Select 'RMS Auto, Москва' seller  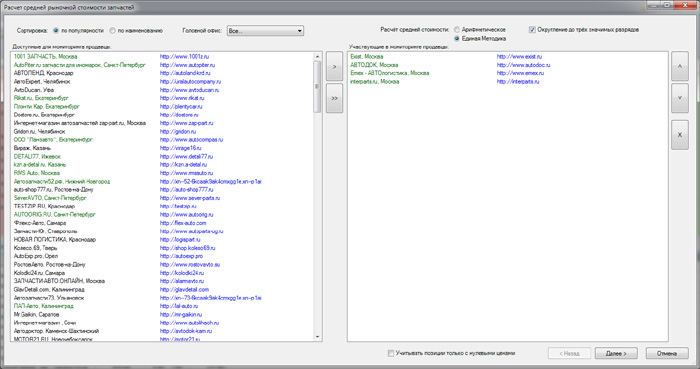tap(37, 173)
